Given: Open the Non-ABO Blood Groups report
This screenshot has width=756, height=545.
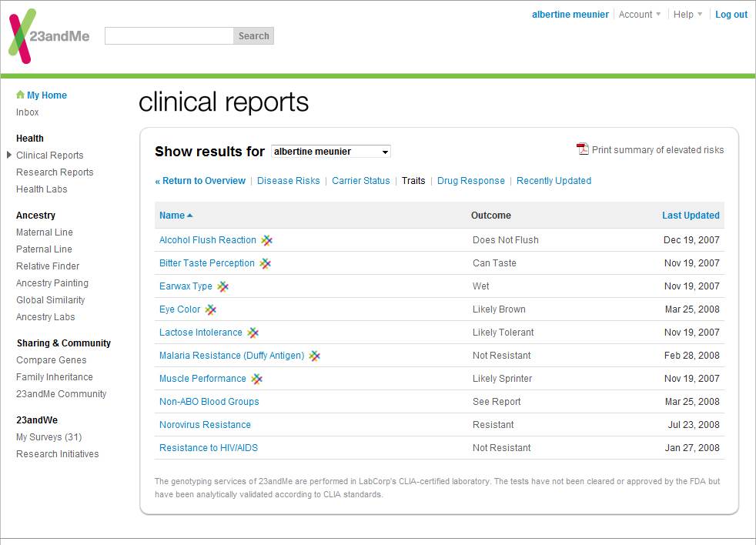Looking at the screenshot, I should point(209,403).
